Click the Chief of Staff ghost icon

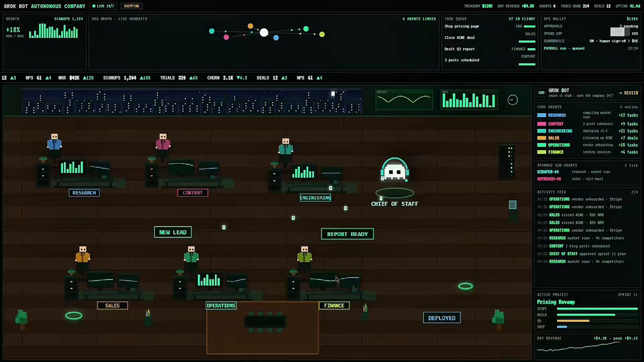point(394,169)
